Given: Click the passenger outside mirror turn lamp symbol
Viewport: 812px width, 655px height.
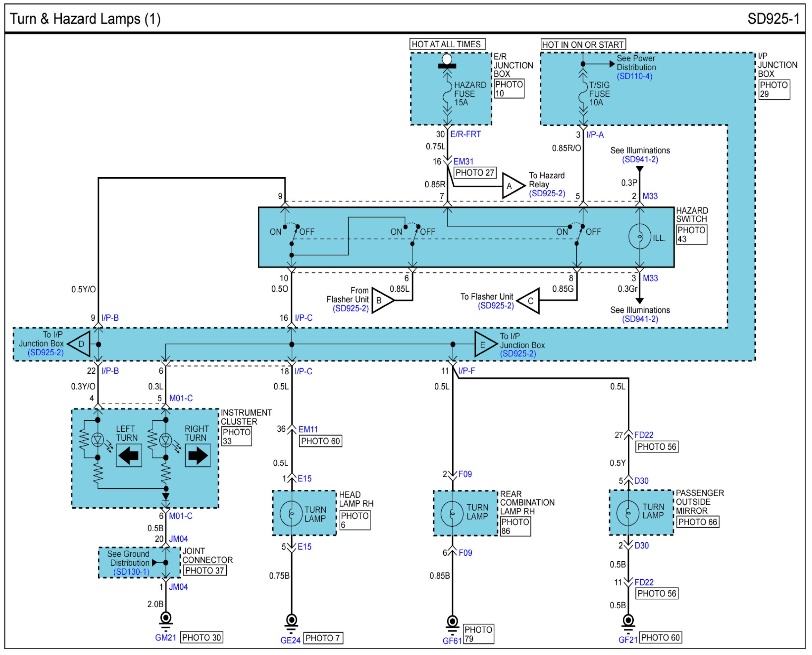Looking at the screenshot, I should [627, 513].
